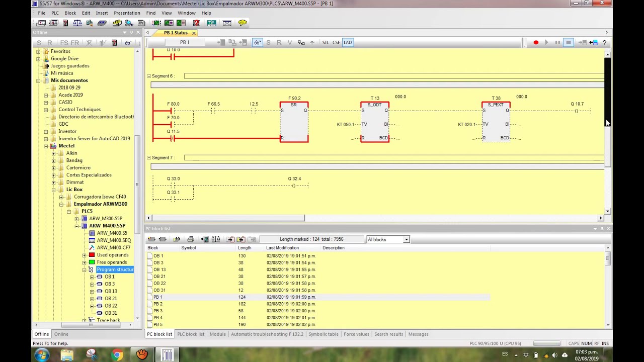
Task: Click the balance scale icon in PC block list toolbar
Action: tap(215, 239)
